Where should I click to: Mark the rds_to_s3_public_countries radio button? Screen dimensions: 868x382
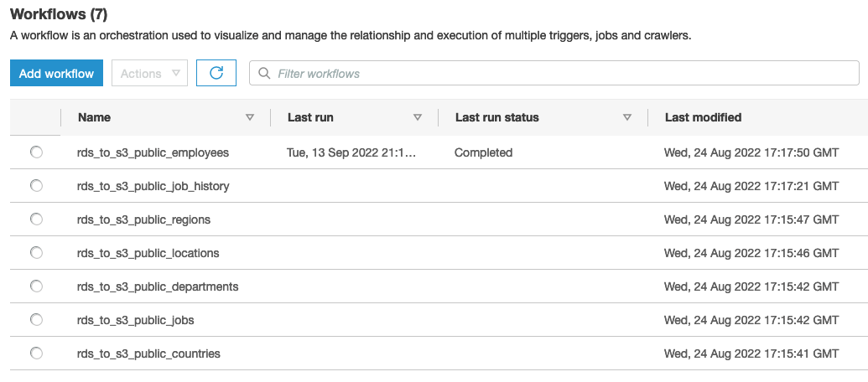(x=36, y=354)
